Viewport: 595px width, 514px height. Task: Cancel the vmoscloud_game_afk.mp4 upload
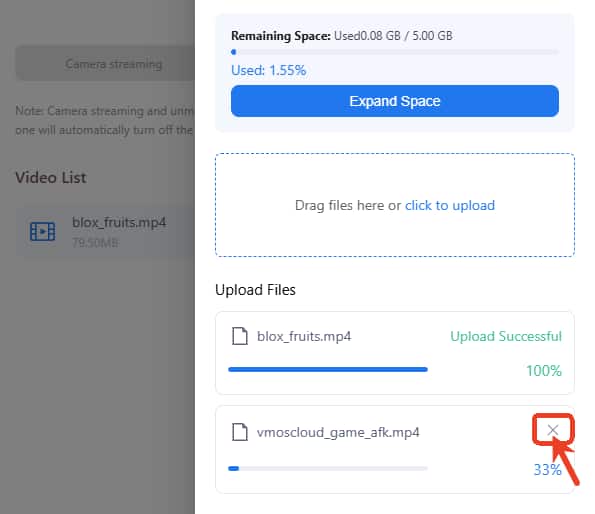click(553, 430)
